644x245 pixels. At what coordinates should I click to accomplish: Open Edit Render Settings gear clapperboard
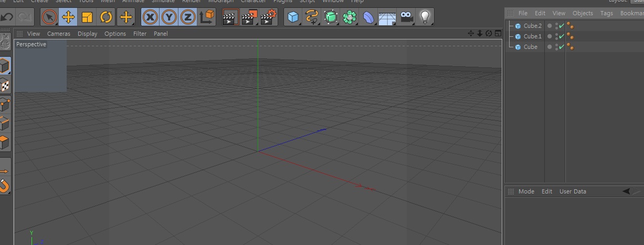click(x=269, y=17)
